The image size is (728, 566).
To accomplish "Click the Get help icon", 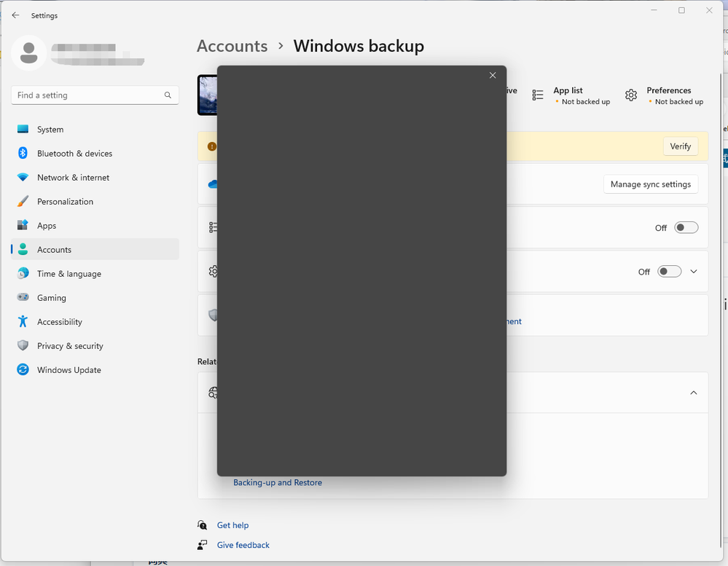I will [202, 524].
